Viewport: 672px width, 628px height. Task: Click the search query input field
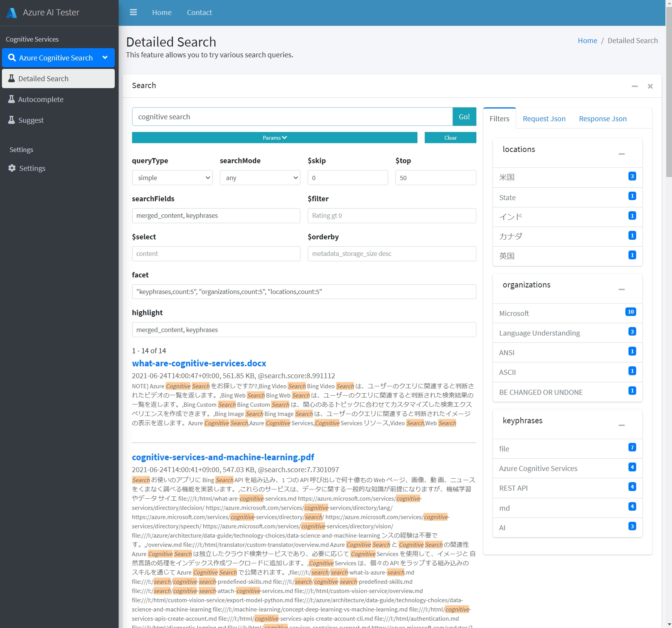(x=292, y=117)
